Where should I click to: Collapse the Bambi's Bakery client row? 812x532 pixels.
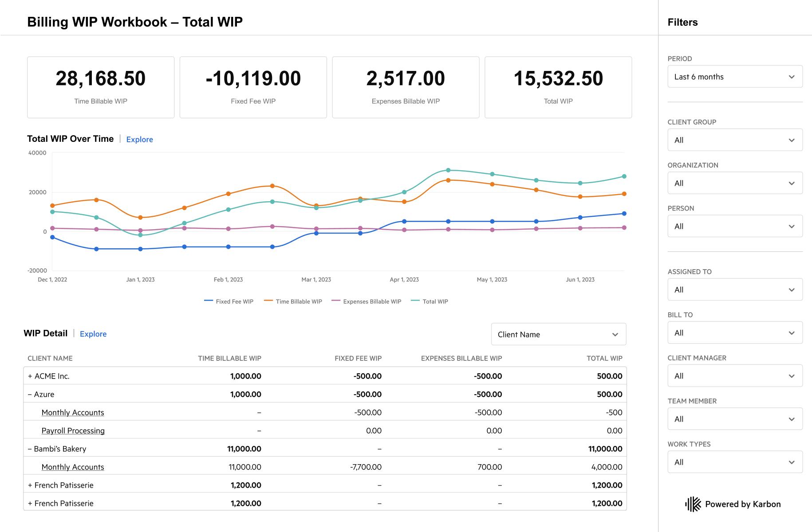[29, 448]
